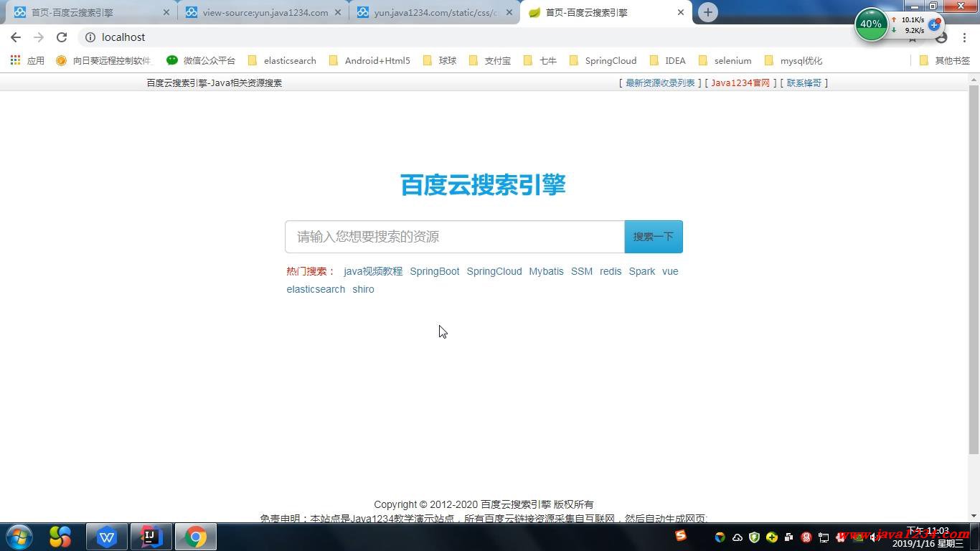This screenshot has height=551, width=980.
Task: Click the blue plus on the speed widget
Action: click(934, 24)
